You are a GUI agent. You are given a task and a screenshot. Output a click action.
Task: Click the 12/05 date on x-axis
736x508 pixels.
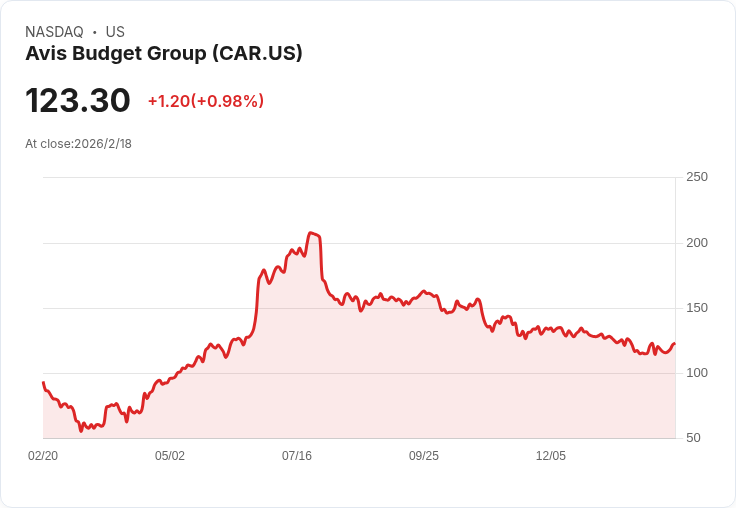(551, 456)
